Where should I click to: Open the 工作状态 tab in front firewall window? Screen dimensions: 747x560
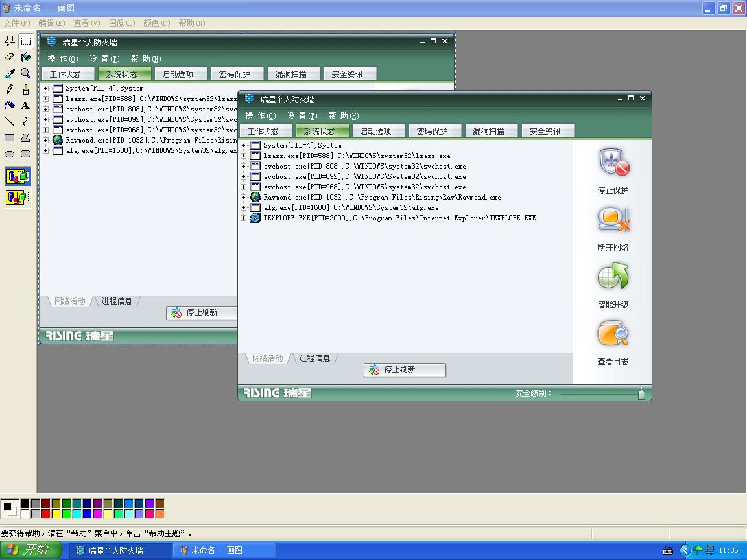click(266, 131)
